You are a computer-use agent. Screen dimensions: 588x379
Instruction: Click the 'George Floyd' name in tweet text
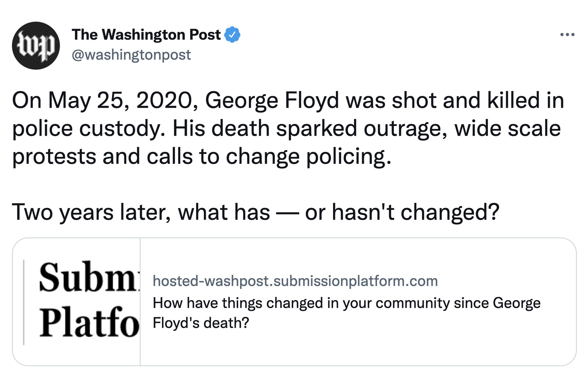coord(272,101)
